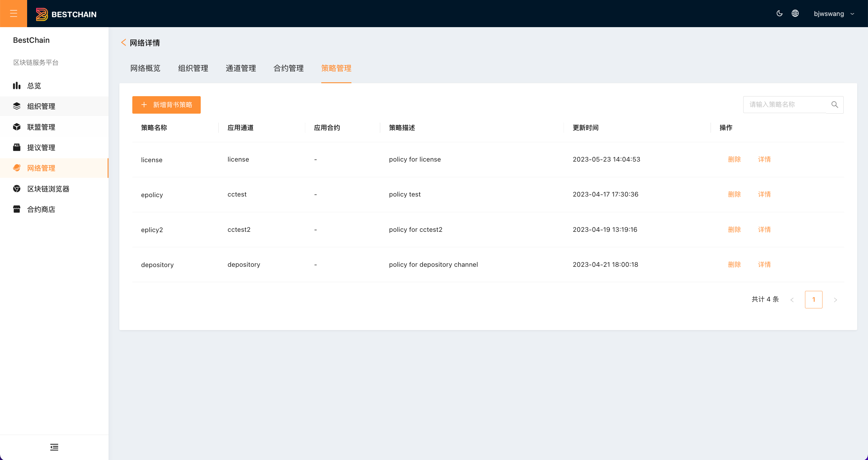This screenshot has height=460, width=868.
Task: Click the 联盟管理 cube icon
Action: (17, 127)
